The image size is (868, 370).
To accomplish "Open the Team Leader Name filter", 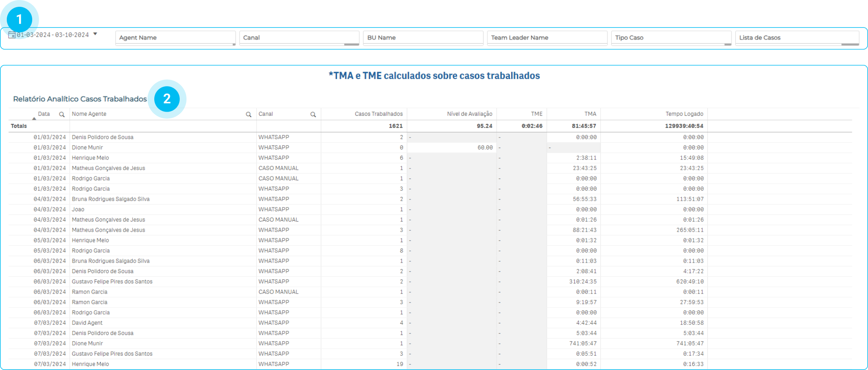I will click(x=547, y=38).
